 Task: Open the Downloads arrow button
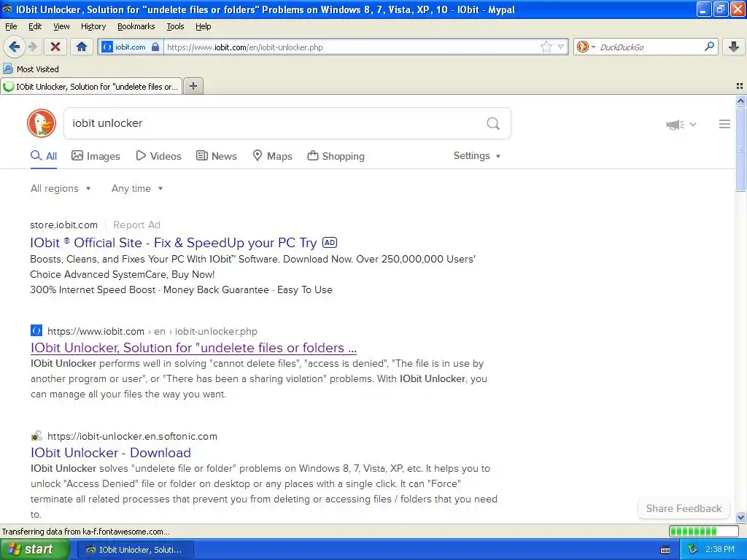[734, 47]
